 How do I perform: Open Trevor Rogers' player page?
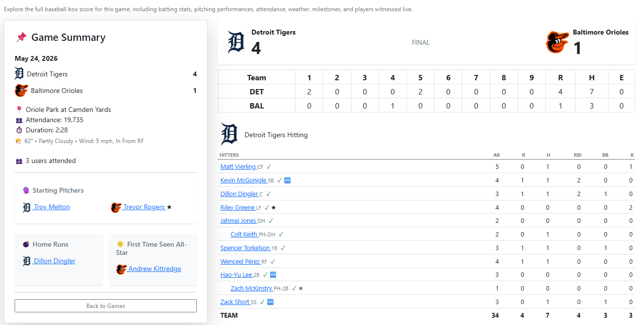144,207
